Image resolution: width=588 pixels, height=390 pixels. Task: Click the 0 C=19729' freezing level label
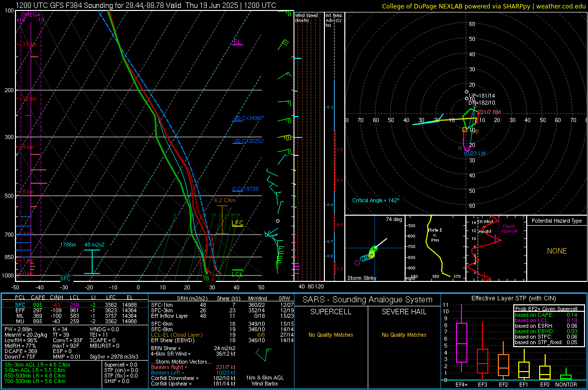[x=246, y=189]
